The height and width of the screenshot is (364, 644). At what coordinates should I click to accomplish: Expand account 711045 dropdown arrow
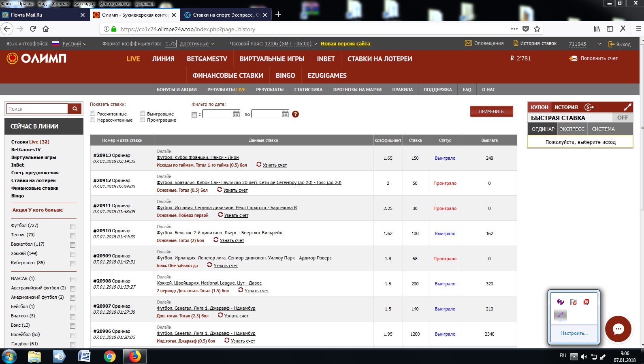599,44
